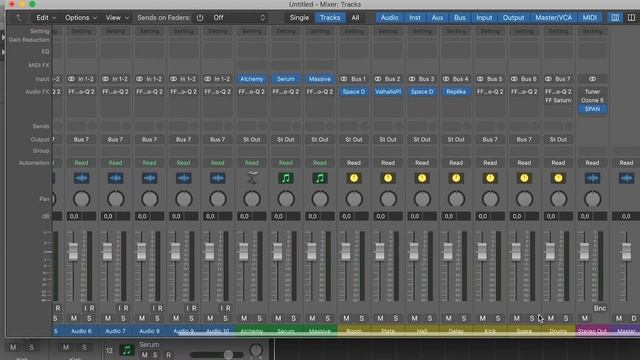The image size is (640, 360).
Task: Click the Alchemy instrument track icon
Action: click(x=252, y=178)
